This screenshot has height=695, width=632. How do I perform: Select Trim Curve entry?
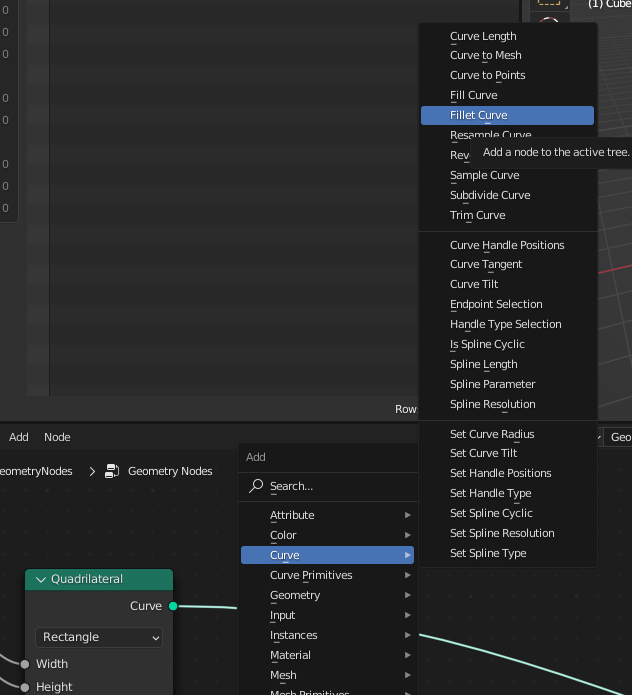pyautogui.click(x=507, y=215)
